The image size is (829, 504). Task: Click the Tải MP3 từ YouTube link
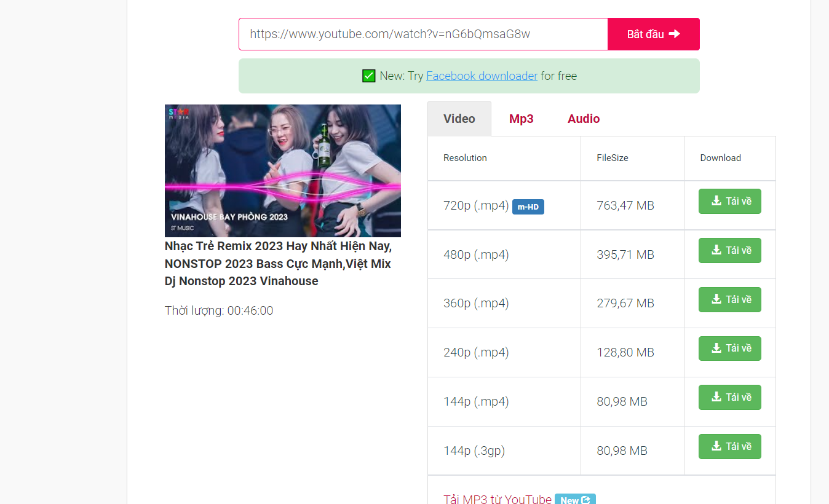point(498,498)
